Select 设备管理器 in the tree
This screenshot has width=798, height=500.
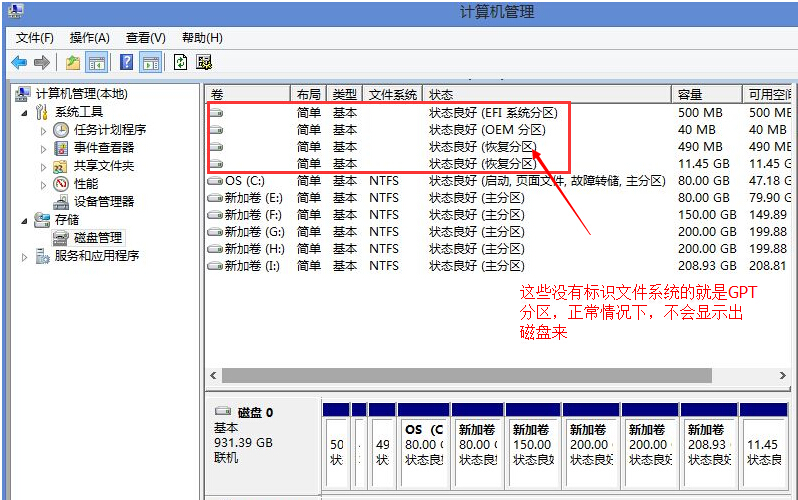(104, 201)
